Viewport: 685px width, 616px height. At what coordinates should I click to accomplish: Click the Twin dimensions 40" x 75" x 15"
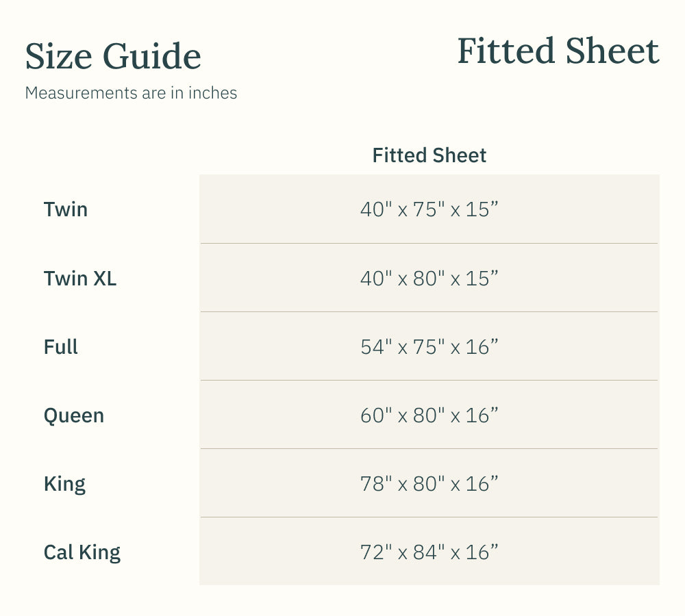click(x=429, y=209)
